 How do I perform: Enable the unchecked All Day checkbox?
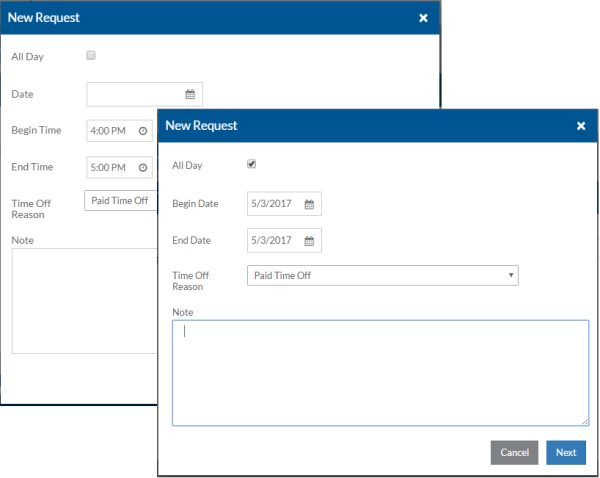(91, 56)
